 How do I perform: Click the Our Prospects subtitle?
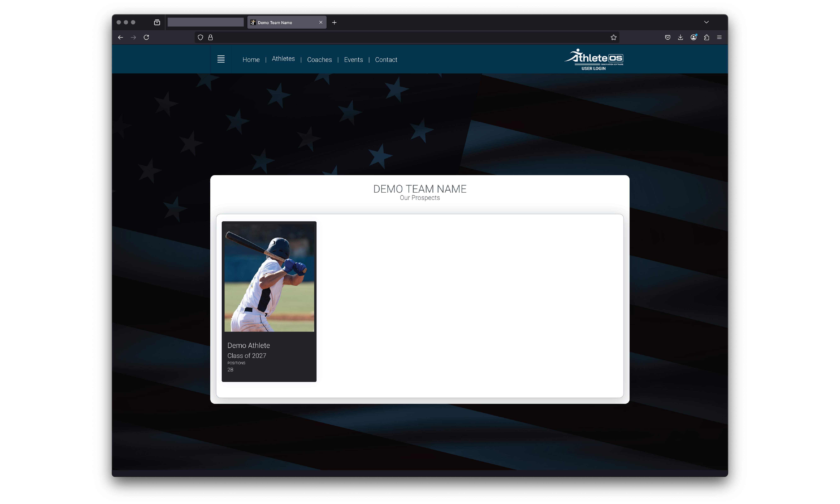420,198
